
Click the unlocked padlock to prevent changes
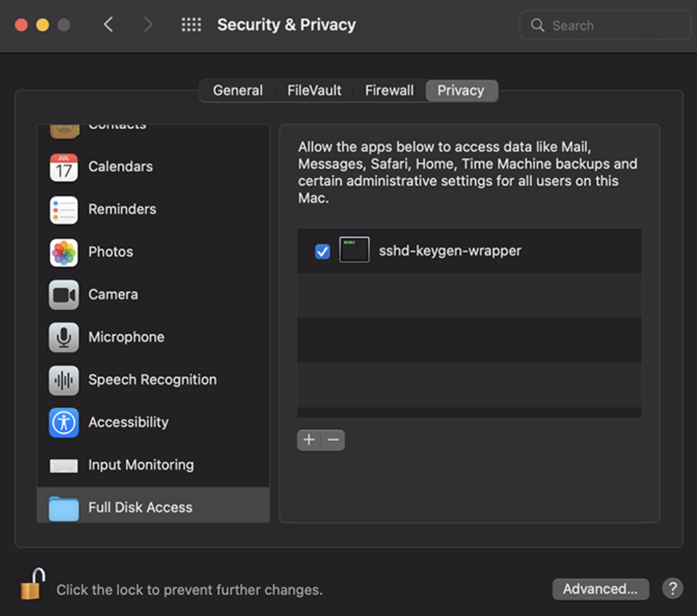coord(30,584)
